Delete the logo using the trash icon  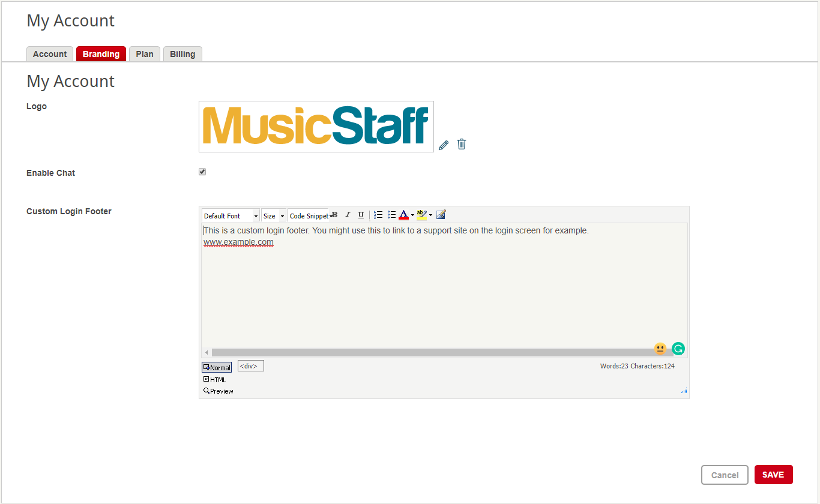pyautogui.click(x=462, y=144)
